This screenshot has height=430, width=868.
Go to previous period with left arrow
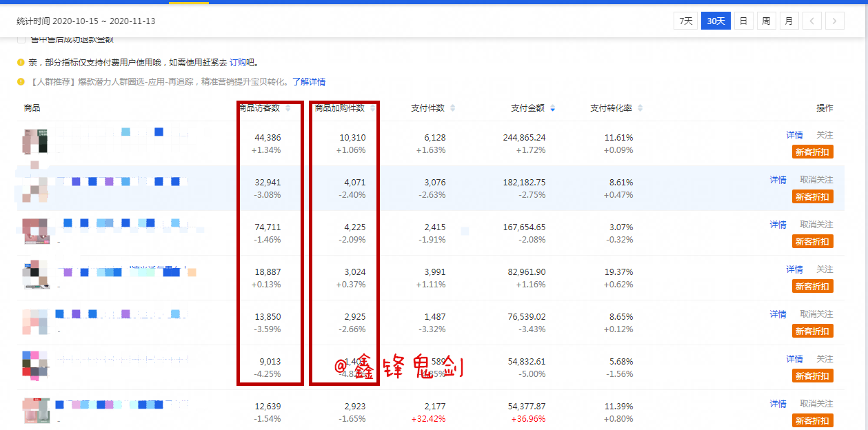click(x=811, y=21)
